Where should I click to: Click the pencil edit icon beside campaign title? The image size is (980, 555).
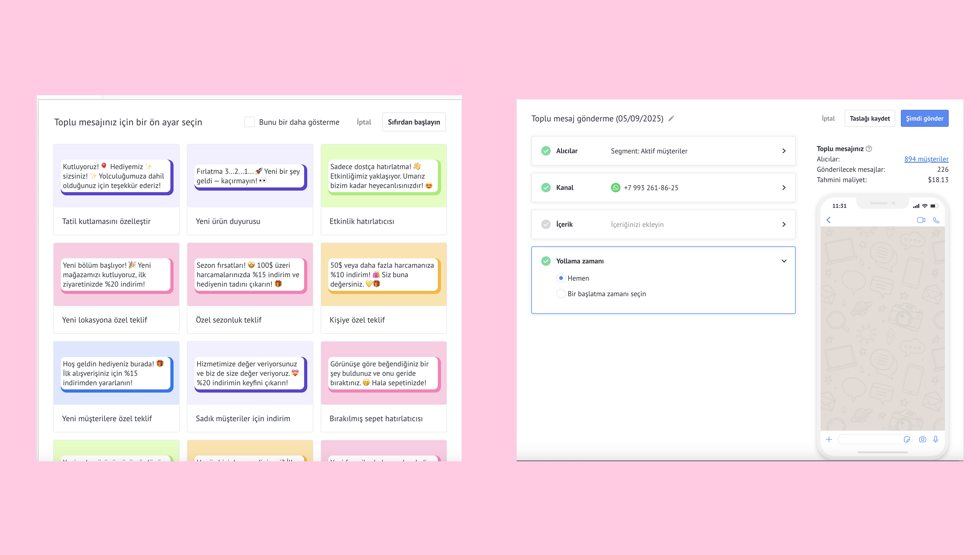pyautogui.click(x=671, y=119)
